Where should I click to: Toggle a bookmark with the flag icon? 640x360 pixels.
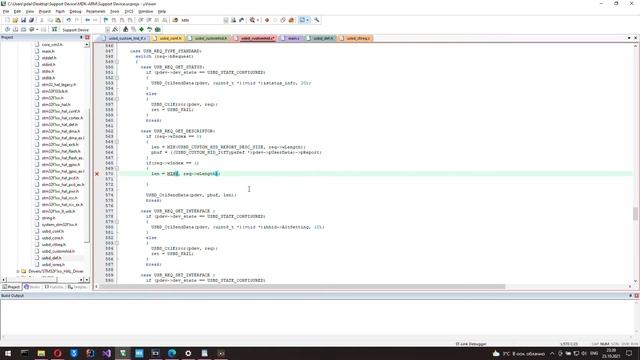[106, 20]
